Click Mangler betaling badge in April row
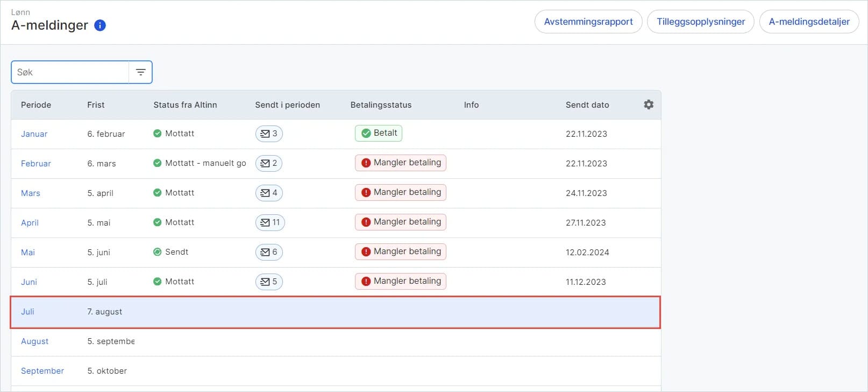This screenshot has height=392, width=868. point(401,222)
